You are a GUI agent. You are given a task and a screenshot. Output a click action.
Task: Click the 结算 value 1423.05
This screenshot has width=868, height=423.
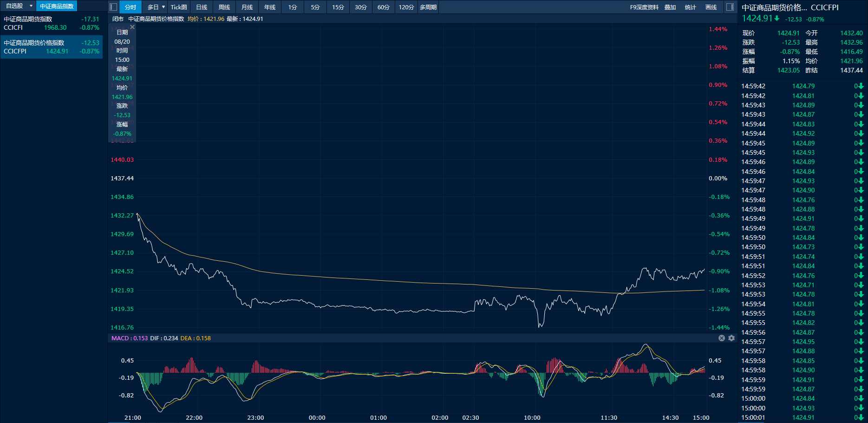coord(789,70)
